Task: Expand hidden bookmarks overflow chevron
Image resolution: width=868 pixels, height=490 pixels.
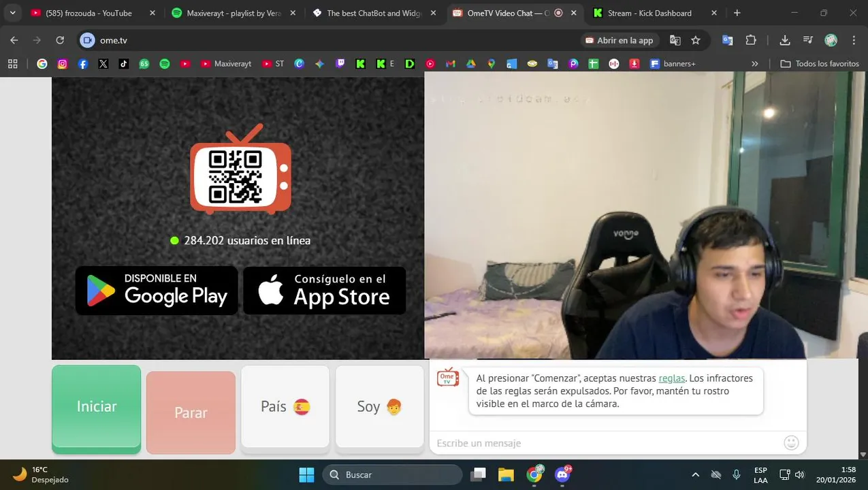Action: 754,63
